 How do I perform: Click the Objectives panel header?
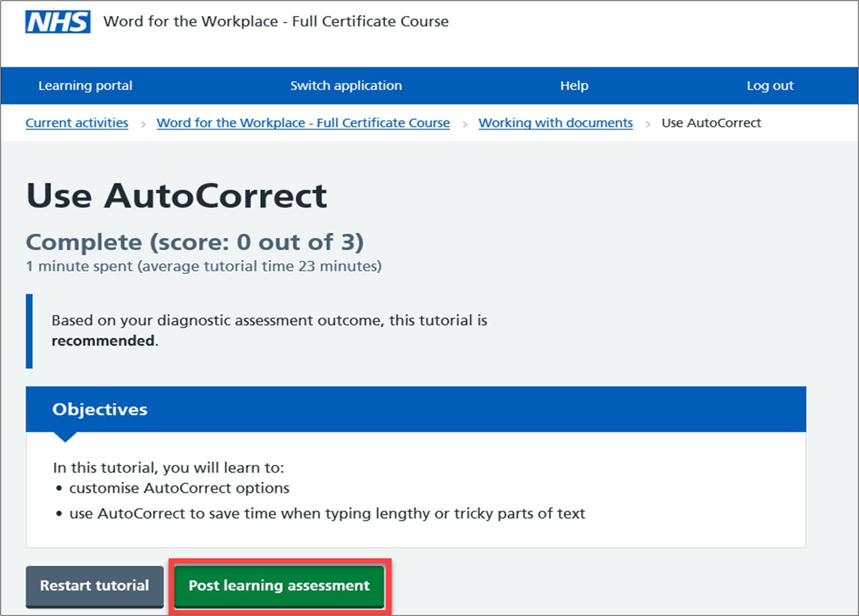[x=416, y=409]
